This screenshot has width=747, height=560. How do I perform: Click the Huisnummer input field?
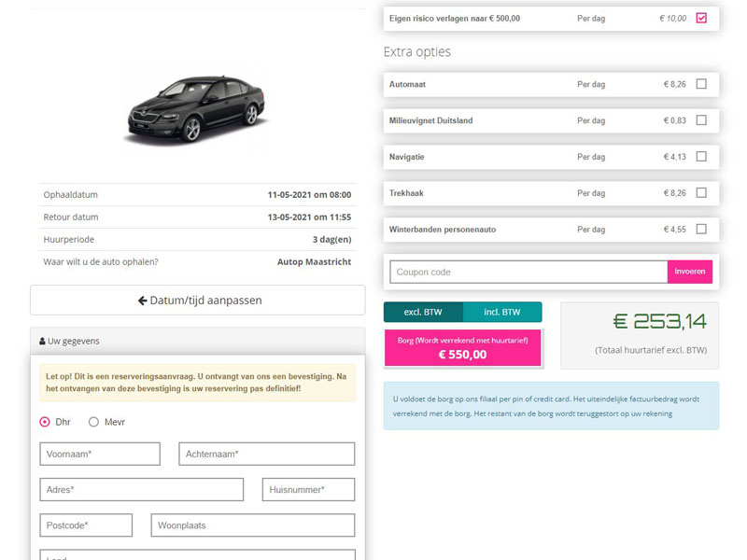point(308,489)
